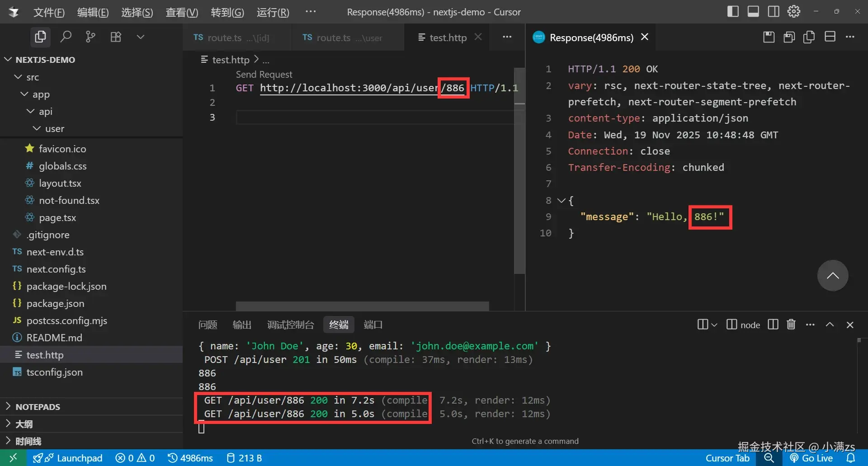Open the 文件(F) menu

pos(49,12)
